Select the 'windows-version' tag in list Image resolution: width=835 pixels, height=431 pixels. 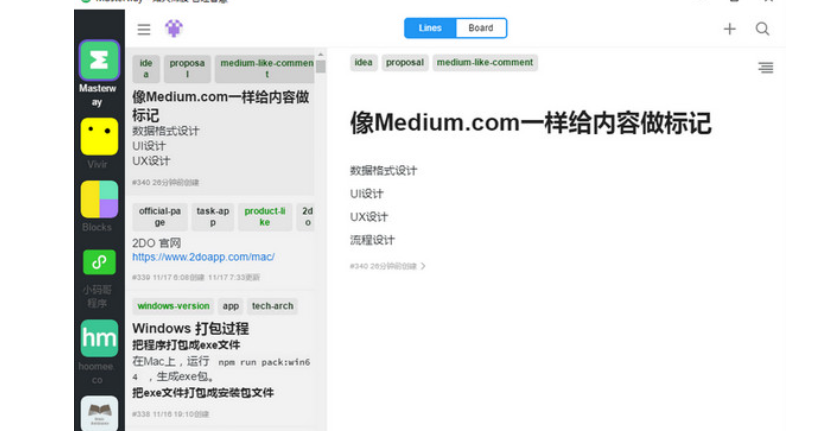coord(173,306)
